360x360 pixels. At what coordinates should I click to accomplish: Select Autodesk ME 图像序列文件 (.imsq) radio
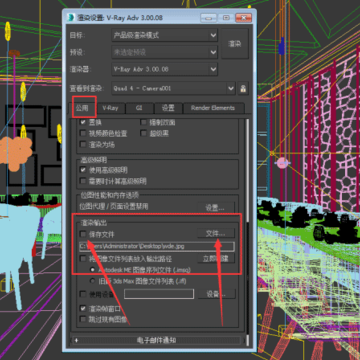[92, 269]
